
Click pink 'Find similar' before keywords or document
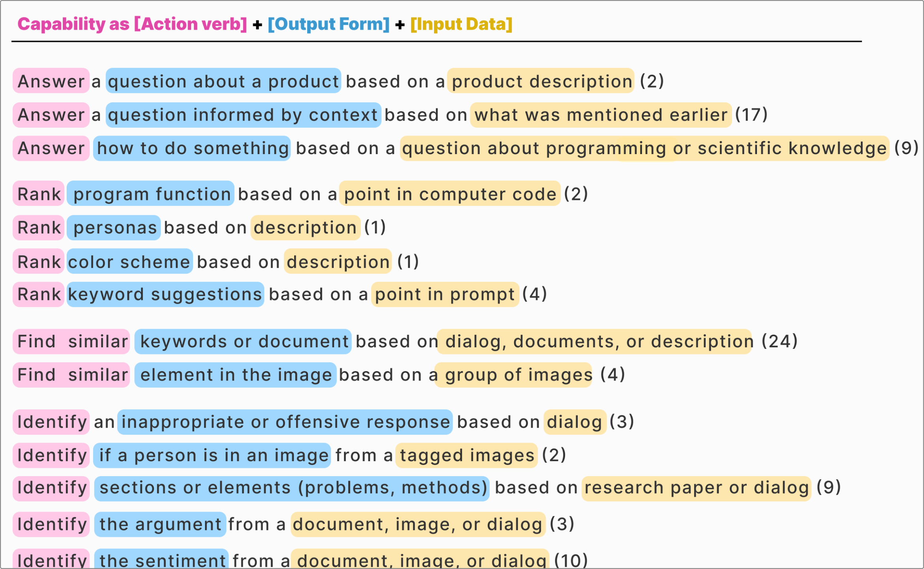71,341
